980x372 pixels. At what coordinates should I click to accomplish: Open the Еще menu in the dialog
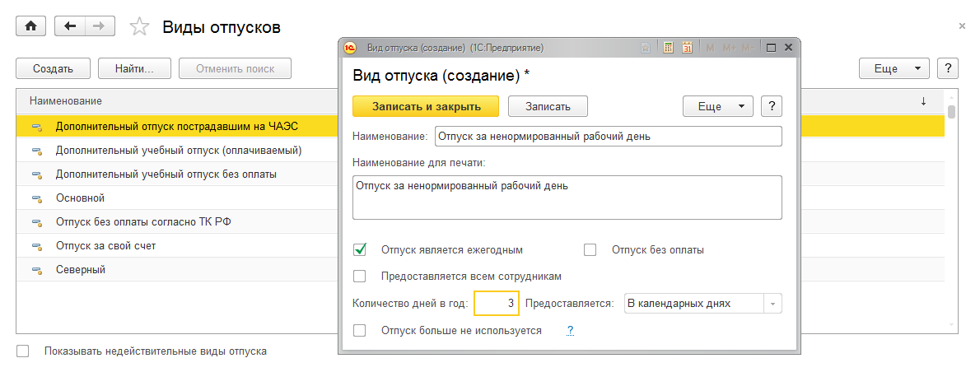click(718, 106)
